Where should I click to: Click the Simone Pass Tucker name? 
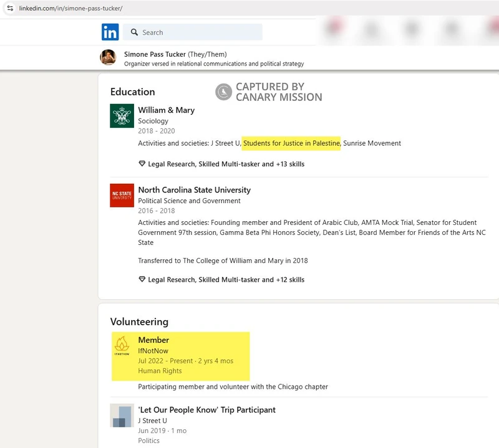point(155,54)
